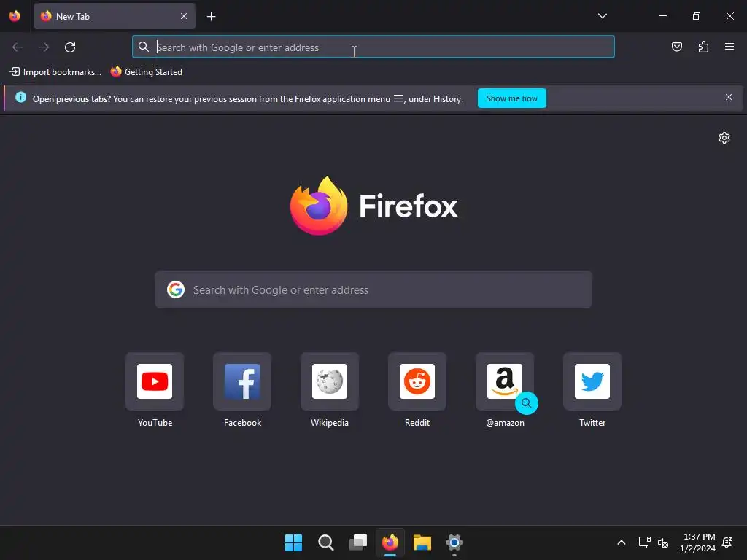This screenshot has width=747, height=560.
Task: Open a new tab with the plus button
Action: [x=211, y=17]
